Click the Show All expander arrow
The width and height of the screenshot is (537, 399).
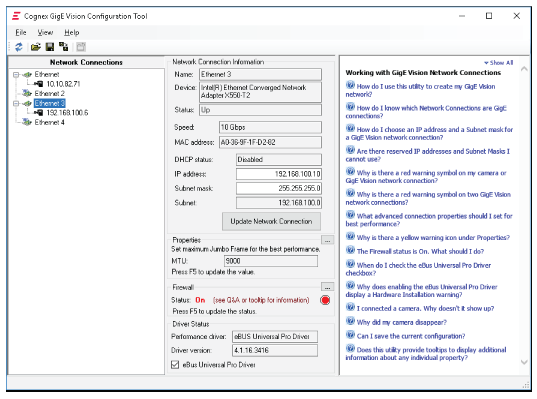coord(486,63)
